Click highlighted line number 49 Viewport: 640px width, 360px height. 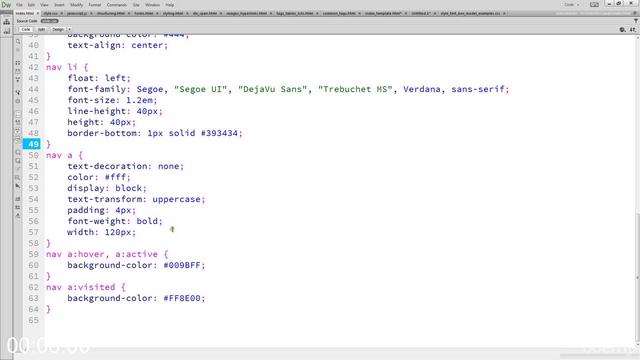pyautogui.click(x=32, y=144)
